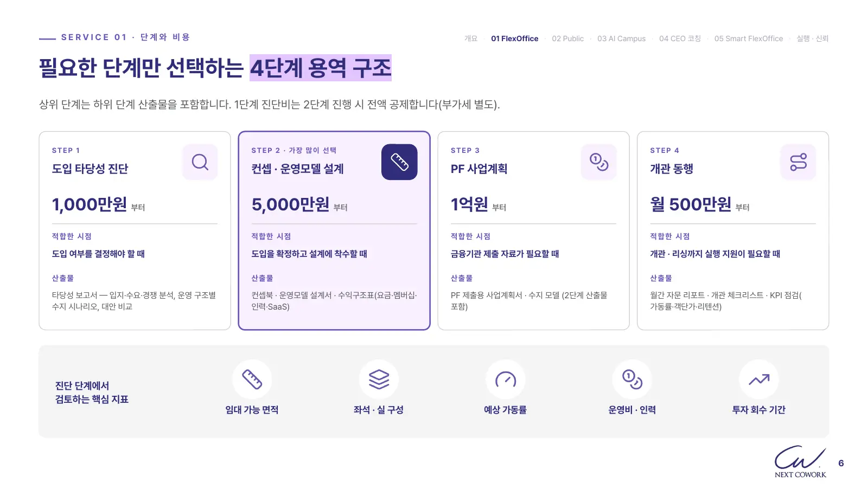The width and height of the screenshot is (868, 488).
Task: Click the 컨셉 · 운영모델 설계 card title
Action: [297, 169]
